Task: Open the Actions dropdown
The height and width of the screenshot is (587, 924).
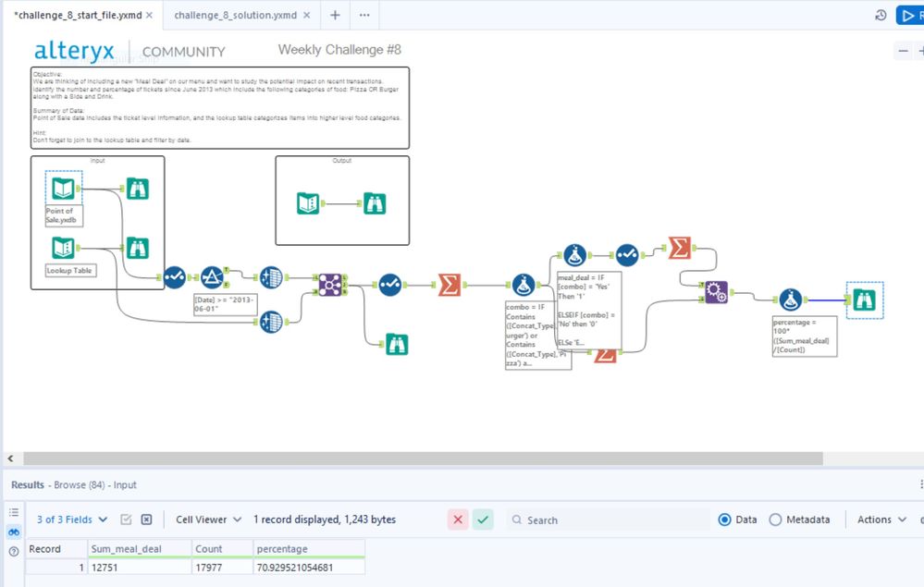Action: (881, 520)
